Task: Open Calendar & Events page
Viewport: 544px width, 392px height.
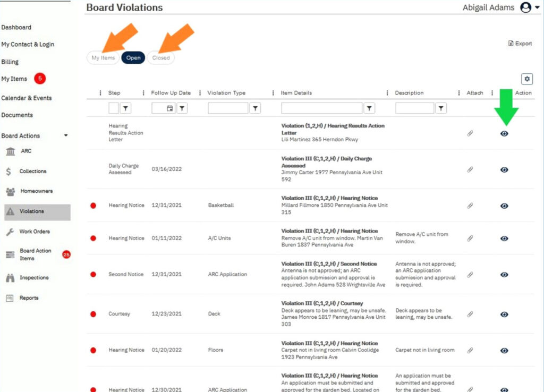Action: [x=27, y=98]
